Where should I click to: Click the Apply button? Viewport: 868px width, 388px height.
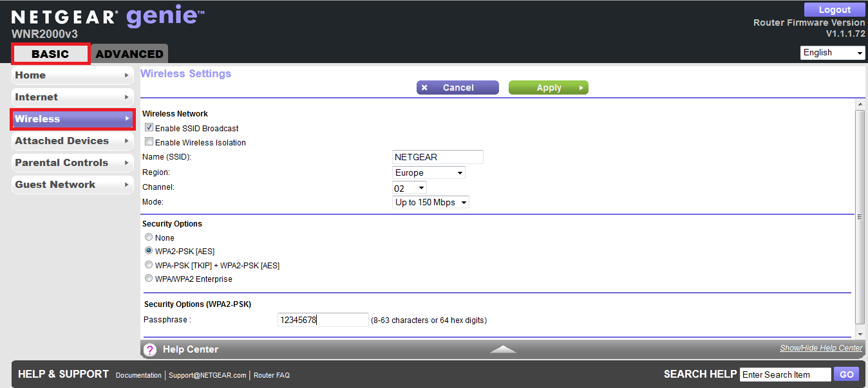coord(549,88)
